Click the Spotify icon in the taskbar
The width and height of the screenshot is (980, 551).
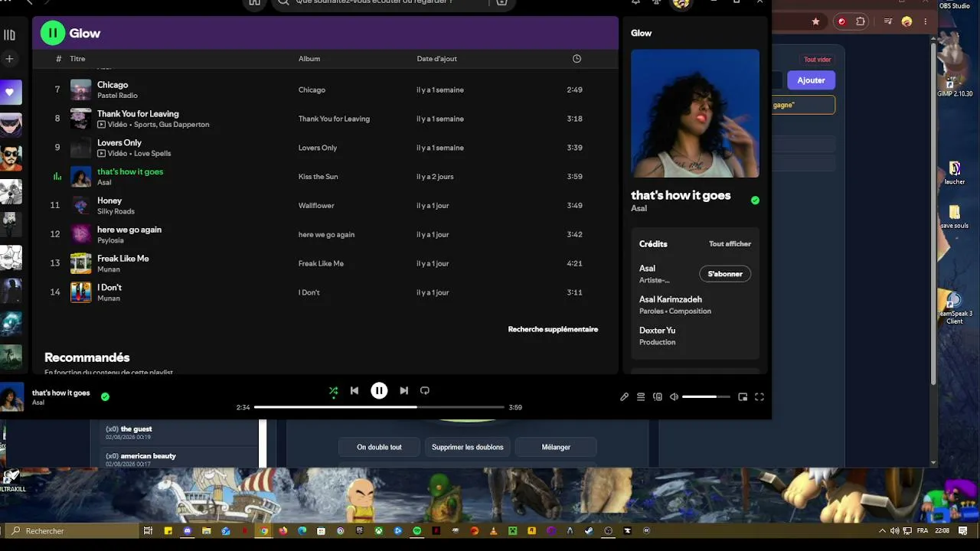[417, 530]
